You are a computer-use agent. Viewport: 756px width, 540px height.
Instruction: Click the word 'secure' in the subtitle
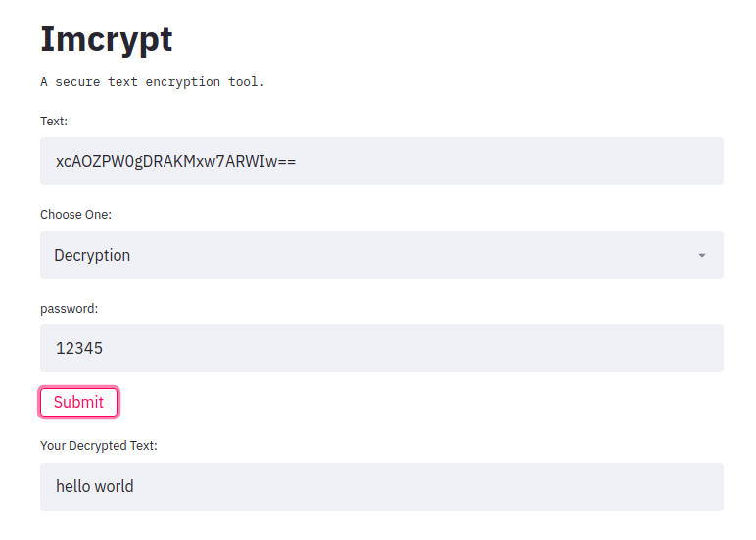(x=76, y=82)
